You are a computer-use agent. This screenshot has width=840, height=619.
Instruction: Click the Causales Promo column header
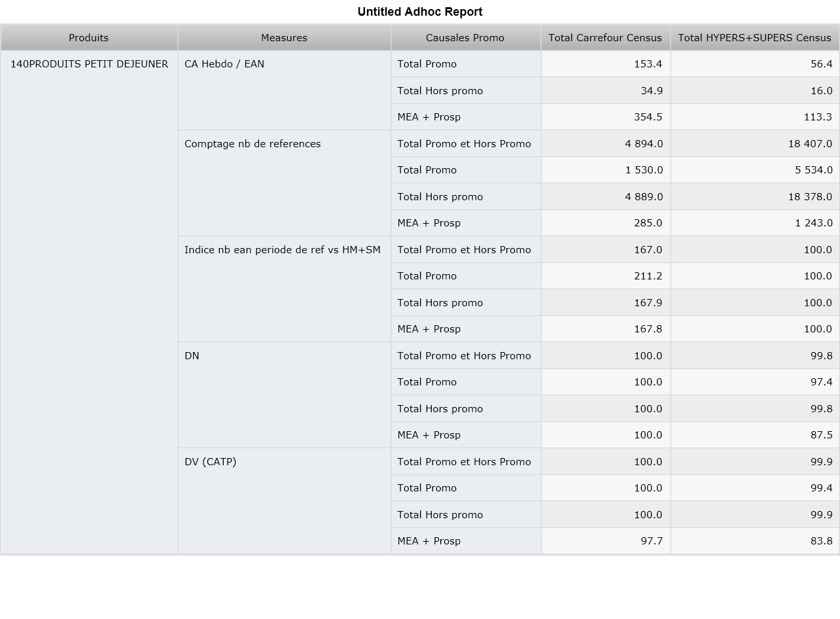pyautogui.click(x=465, y=38)
